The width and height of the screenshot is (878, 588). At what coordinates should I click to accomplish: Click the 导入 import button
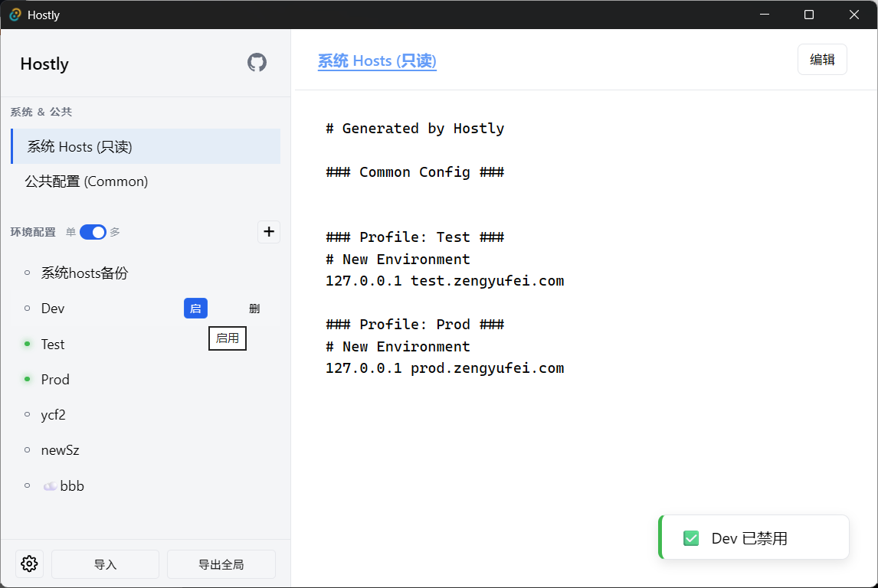tap(105, 564)
